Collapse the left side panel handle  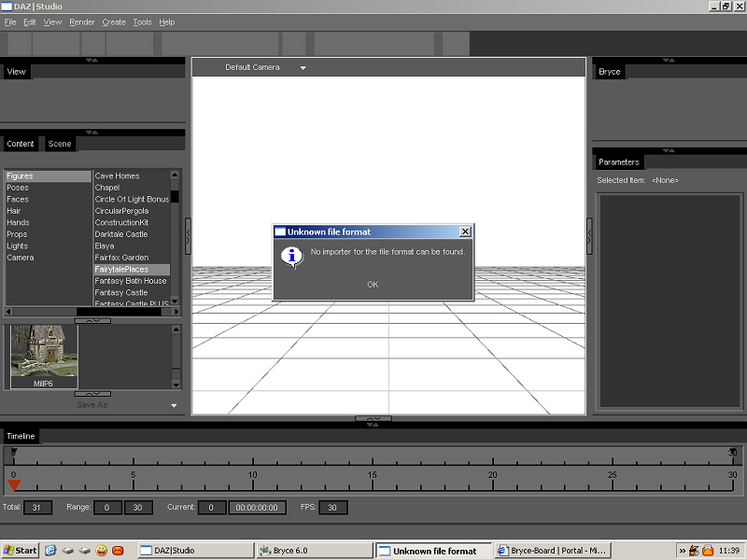188,237
